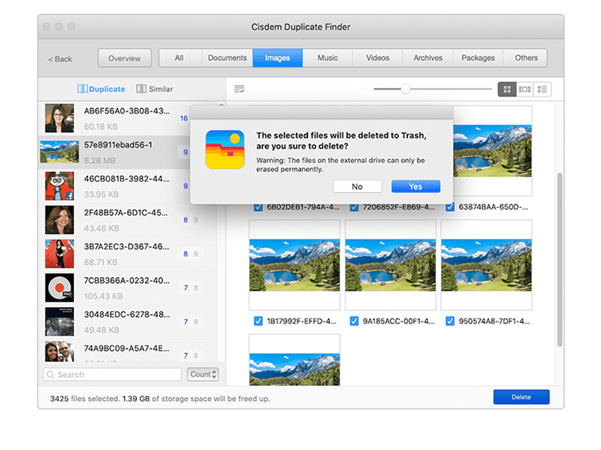The width and height of the screenshot is (601, 450).
Task: Click the record icon thumbnail for 7CBB366A
Action: (x=59, y=288)
